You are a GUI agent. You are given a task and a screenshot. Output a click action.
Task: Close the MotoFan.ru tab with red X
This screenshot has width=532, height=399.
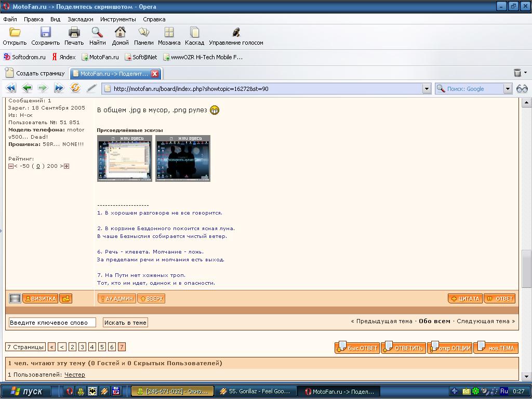tap(155, 74)
